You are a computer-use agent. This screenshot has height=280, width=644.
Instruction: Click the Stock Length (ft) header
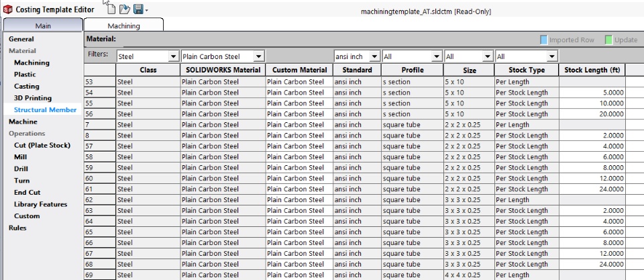592,70
